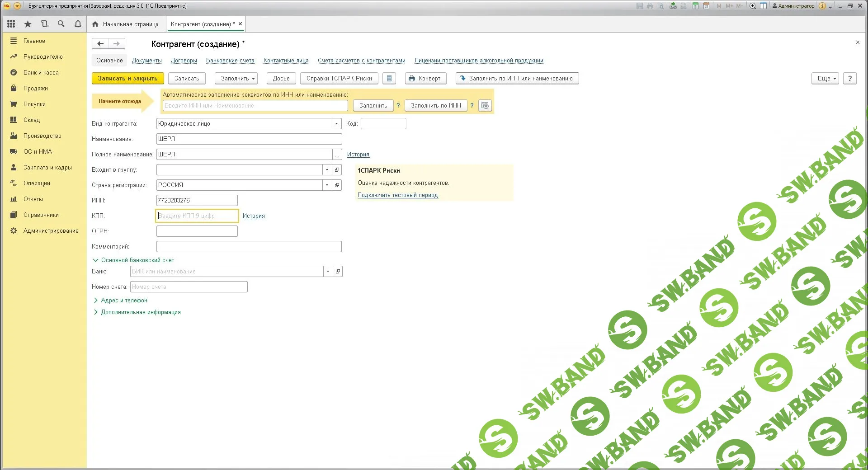Click Подключить тестовый период link
This screenshot has width=868, height=470.
(397, 195)
